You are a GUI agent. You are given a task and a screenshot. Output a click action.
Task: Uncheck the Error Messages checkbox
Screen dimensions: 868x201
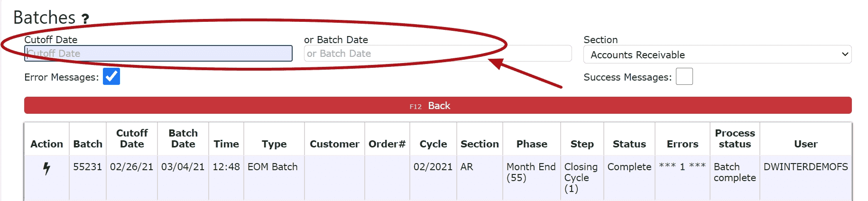pyautogui.click(x=111, y=76)
